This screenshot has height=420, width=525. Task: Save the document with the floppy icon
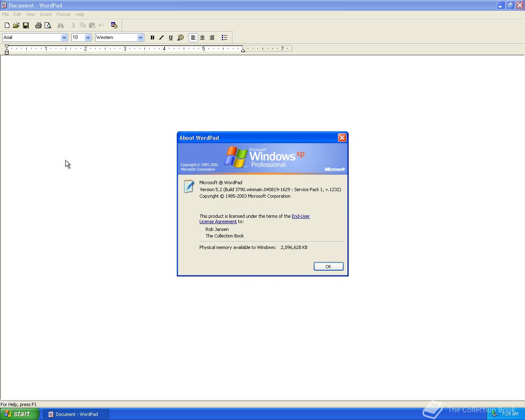pyautogui.click(x=26, y=25)
